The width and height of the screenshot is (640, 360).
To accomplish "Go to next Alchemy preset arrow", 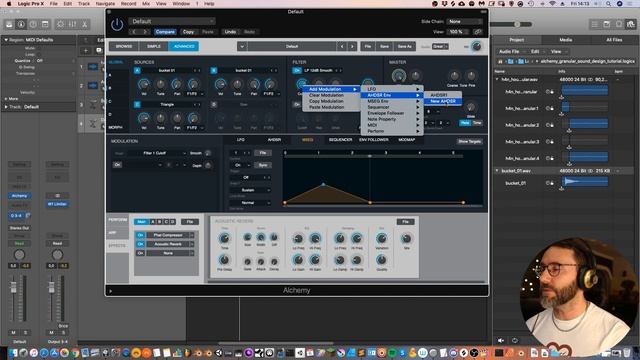I will (x=352, y=47).
